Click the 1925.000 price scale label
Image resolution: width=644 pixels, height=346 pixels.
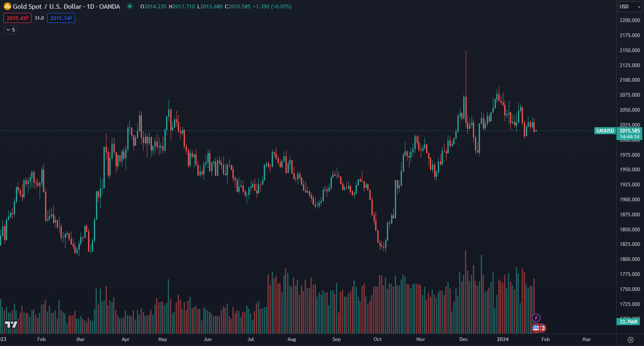click(630, 185)
